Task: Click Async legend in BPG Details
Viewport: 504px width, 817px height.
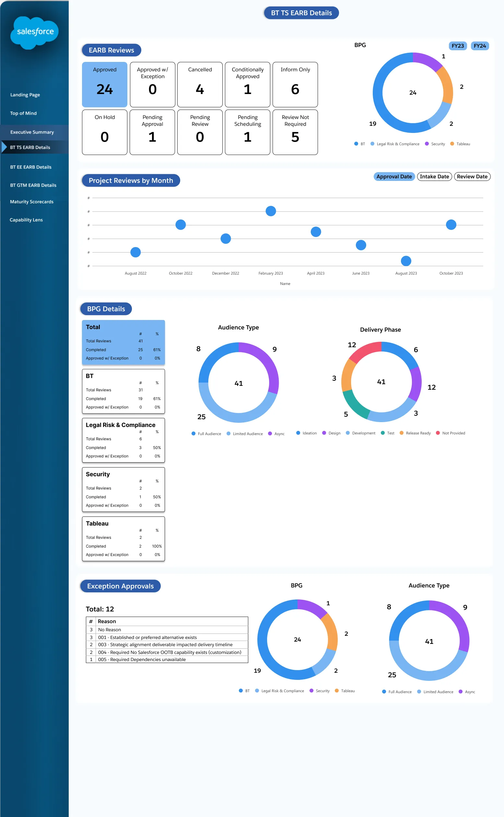Action: point(276,433)
